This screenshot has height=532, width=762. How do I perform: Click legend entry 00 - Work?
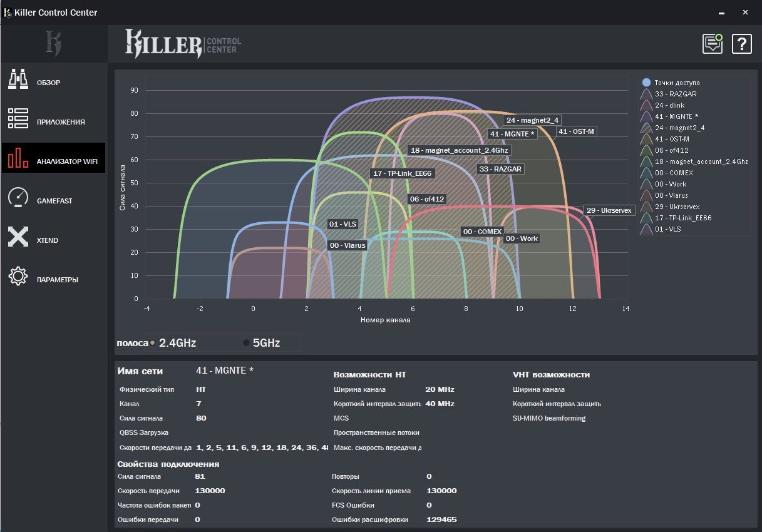(x=671, y=184)
